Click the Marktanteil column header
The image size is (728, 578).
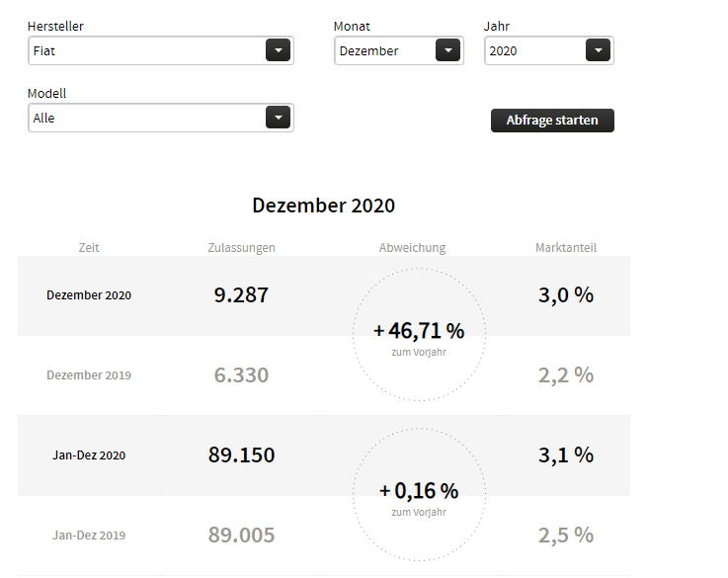pos(566,248)
